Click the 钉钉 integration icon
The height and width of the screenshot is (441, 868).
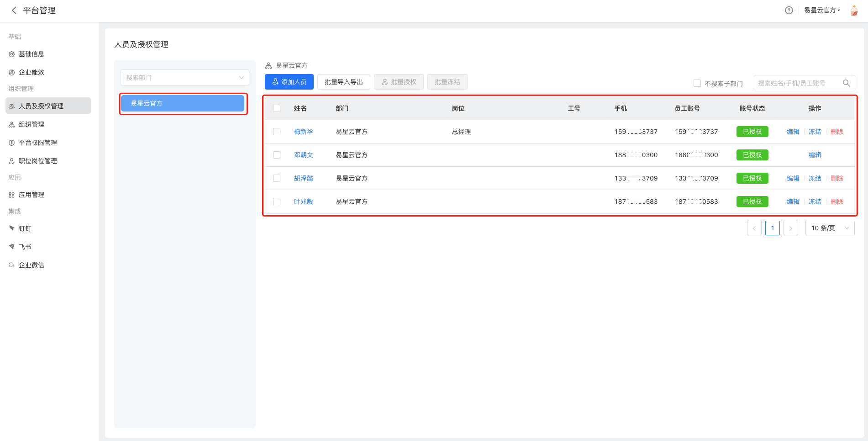point(12,228)
